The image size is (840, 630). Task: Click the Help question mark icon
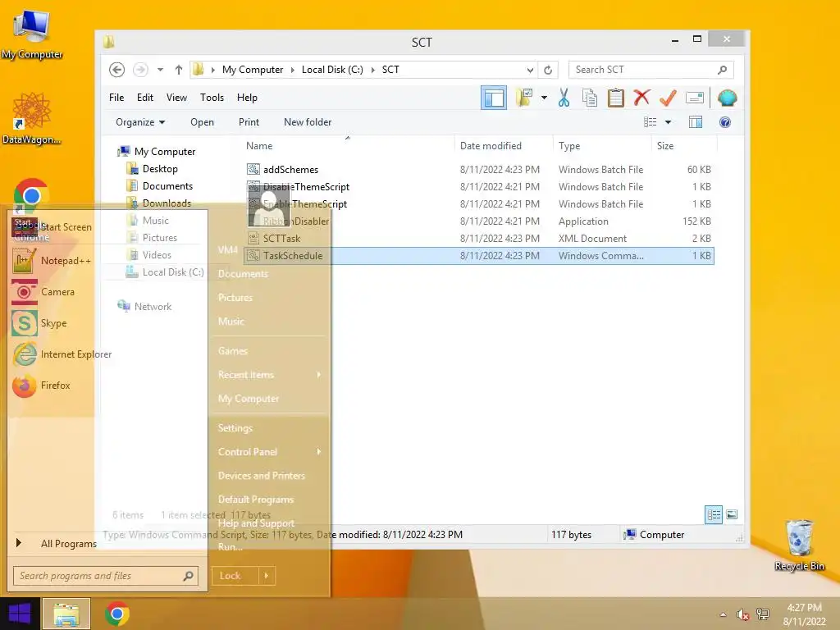(x=725, y=122)
